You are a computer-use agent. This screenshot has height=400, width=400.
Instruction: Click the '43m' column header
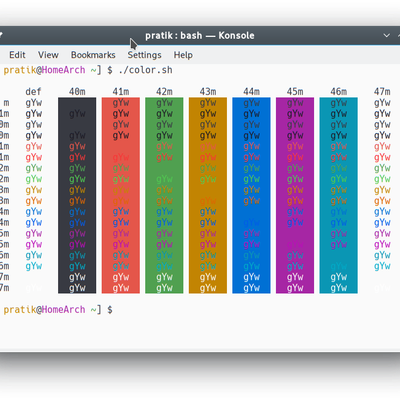point(208,91)
